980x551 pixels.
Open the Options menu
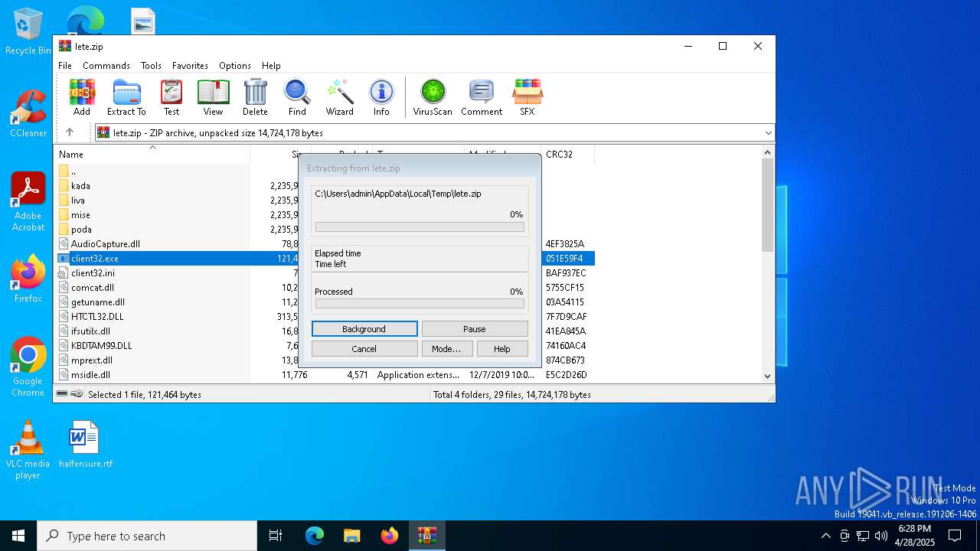[235, 66]
